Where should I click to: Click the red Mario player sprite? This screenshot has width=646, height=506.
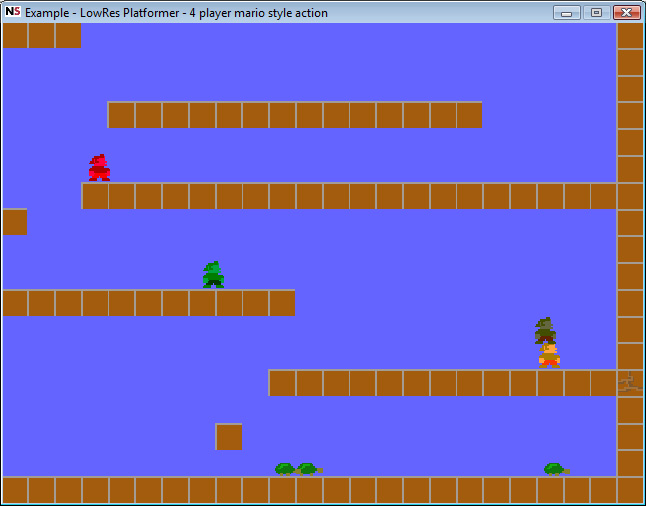pyautogui.click(x=99, y=168)
